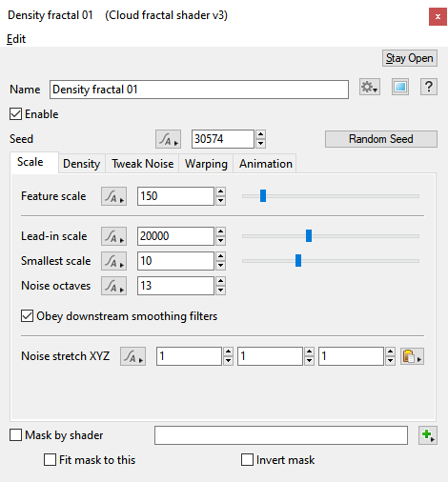Click the Stay Open button
The height and width of the screenshot is (482, 448).
[410, 58]
